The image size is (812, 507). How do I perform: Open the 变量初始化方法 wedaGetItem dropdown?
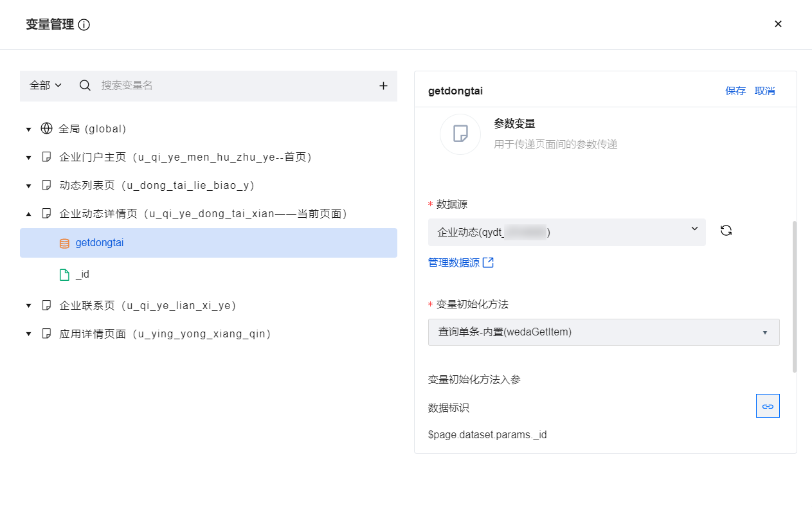[x=604, y=332]
